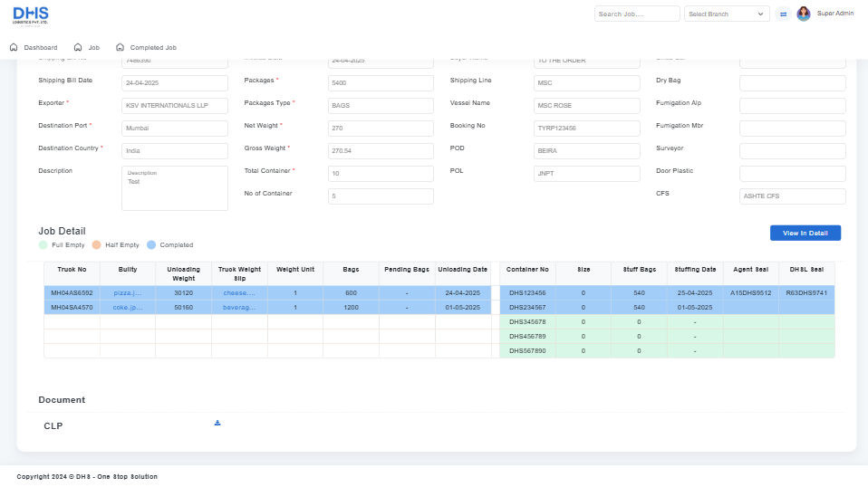Open the Job menu item
The width and height of the screenshot is (868, 487).
93,47
